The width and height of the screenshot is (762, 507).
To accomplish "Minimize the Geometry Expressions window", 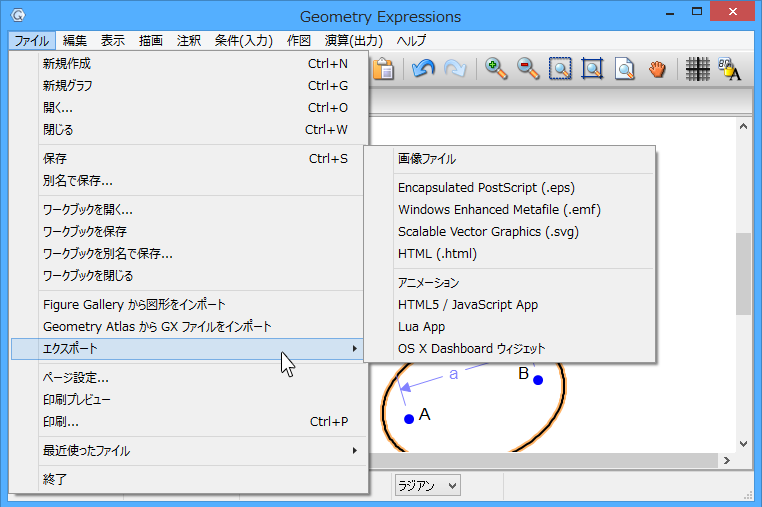I will 670,13.
